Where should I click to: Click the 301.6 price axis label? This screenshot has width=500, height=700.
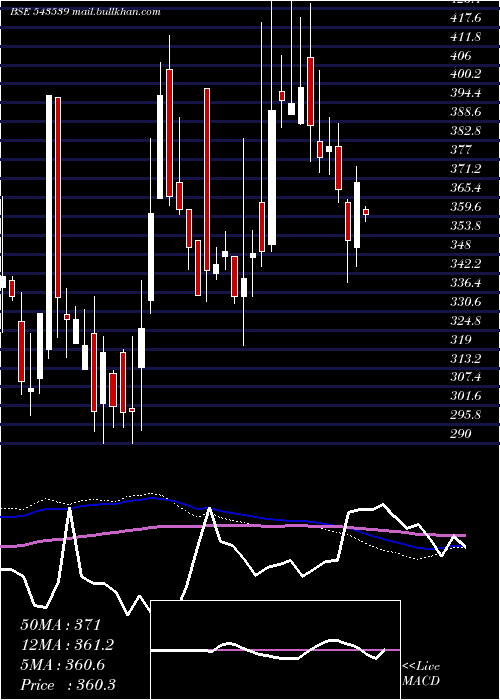point(466,396)
